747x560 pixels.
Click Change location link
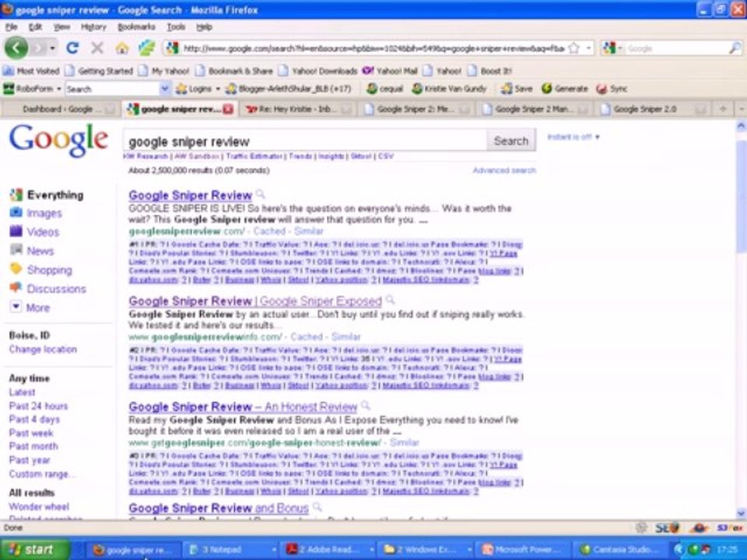43,349
